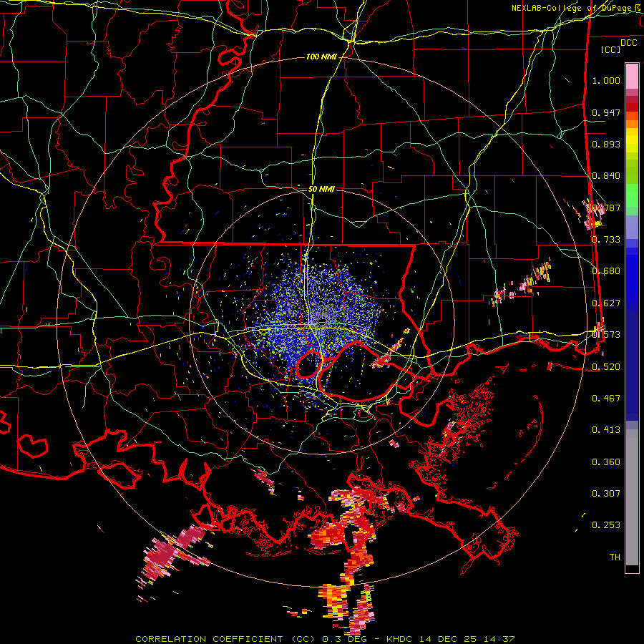This screenshot has height=644, width=644.
Task: Click the 0.520 scale value
Action: click(x=606, y=366)
